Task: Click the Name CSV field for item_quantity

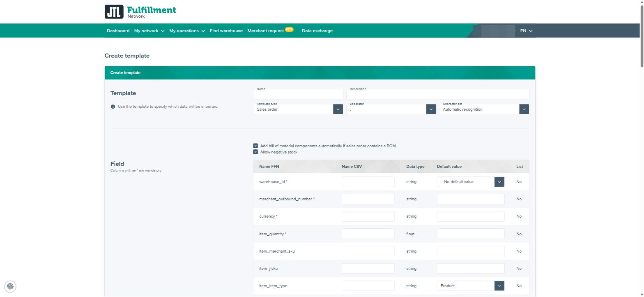Action: tap(368, 234)
